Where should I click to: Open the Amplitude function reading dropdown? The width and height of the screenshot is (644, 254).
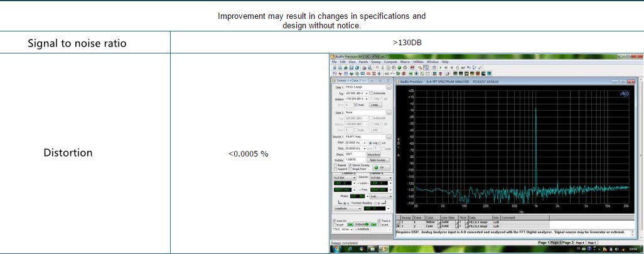tap(358, 208)
